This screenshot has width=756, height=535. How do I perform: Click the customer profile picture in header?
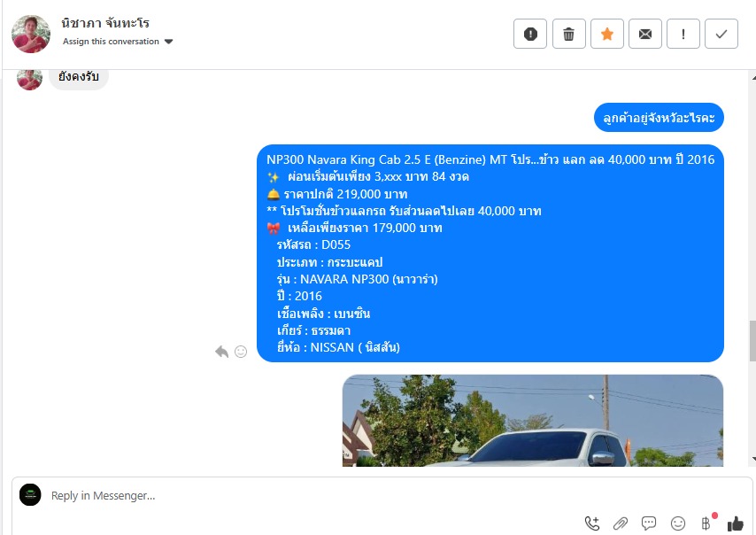pos(31,34)
